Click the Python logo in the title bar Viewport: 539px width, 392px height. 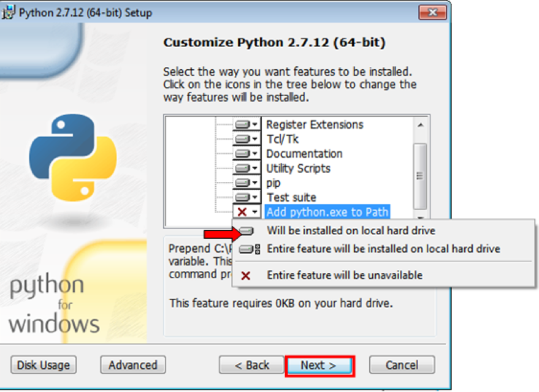coord(9,12)
